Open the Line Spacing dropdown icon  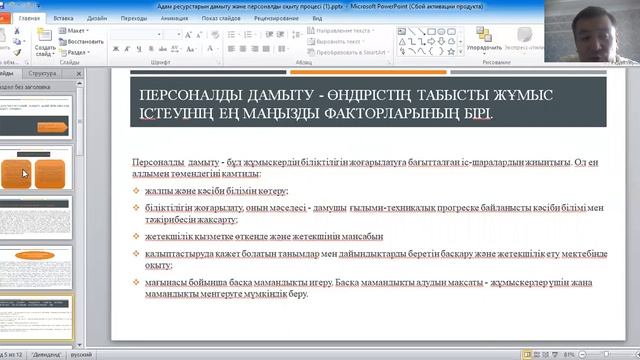pyautogui.click(x=297, y=35)
